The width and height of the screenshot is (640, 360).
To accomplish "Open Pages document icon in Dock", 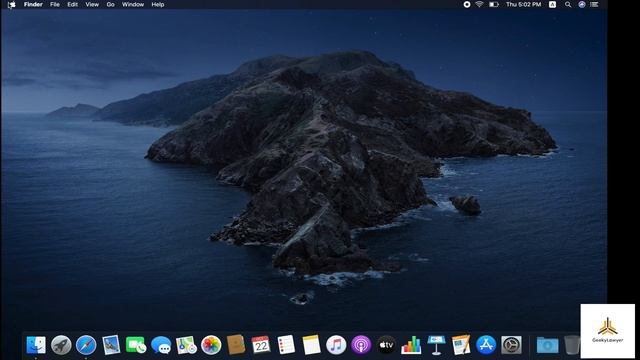I will pyautogui.click(x=461, y=345).
